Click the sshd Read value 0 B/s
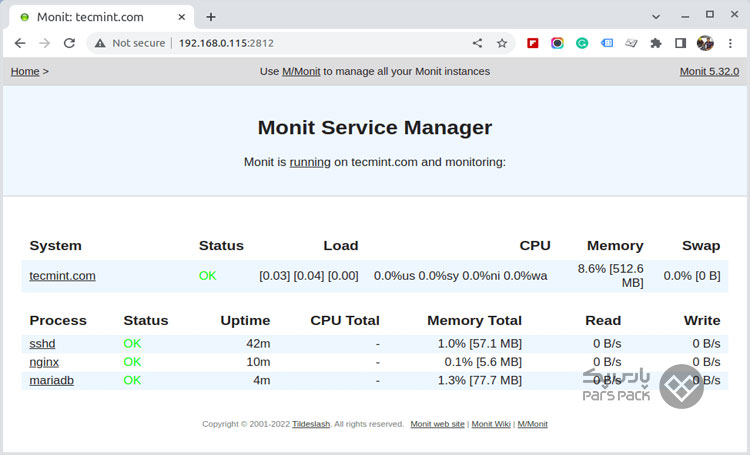 (607, 344)
